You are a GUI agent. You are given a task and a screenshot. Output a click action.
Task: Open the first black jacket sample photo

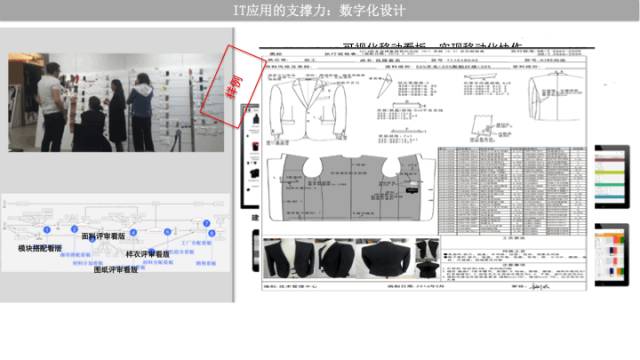tap(289, 258)
